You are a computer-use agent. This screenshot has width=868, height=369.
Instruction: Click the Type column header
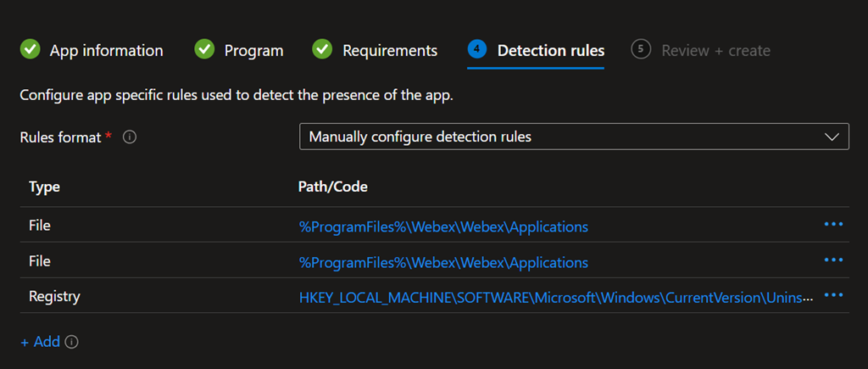pyautogui.click(x=44, y=187)
